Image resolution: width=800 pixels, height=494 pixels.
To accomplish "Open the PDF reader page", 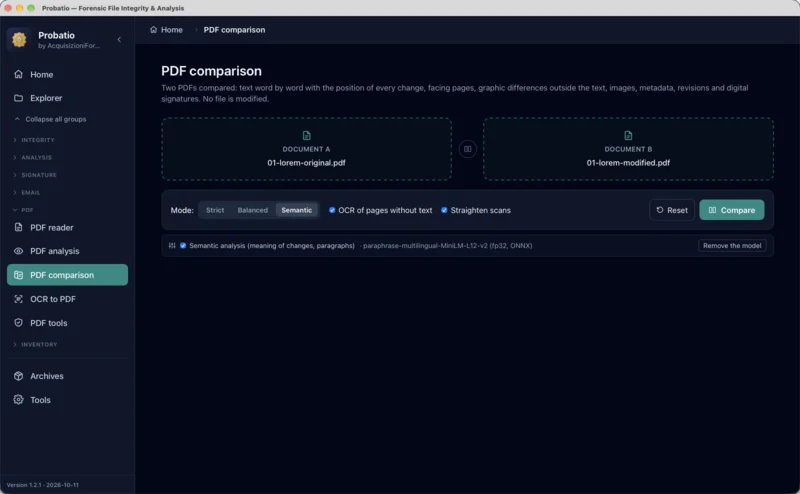I will coord(67,228).
